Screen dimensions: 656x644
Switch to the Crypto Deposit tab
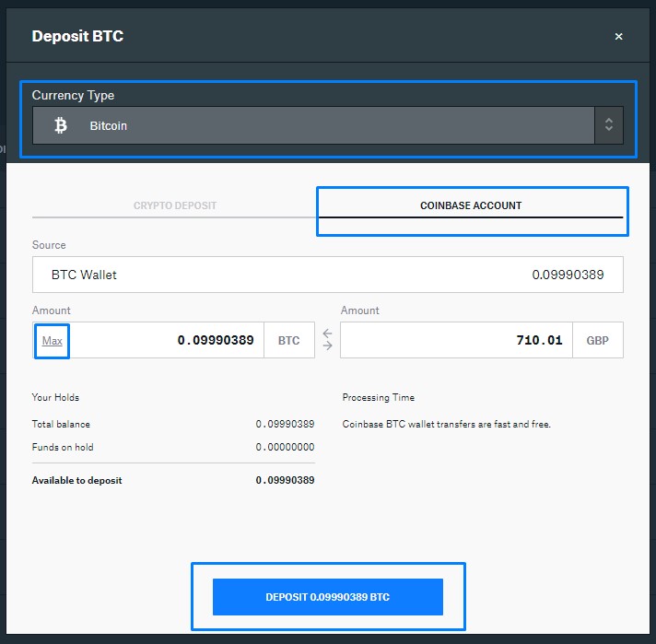[175, 205]
